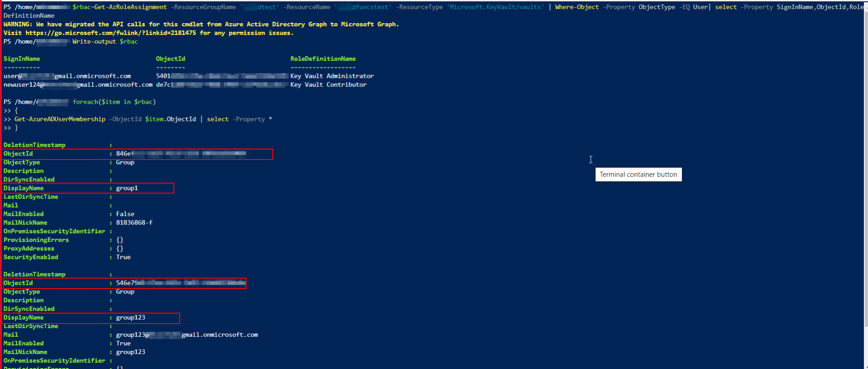The height and width of the screenshot is (369, 868).
Task: Click the go.microsoft.com fwlink URL in the warning
Action: (111, 33)
